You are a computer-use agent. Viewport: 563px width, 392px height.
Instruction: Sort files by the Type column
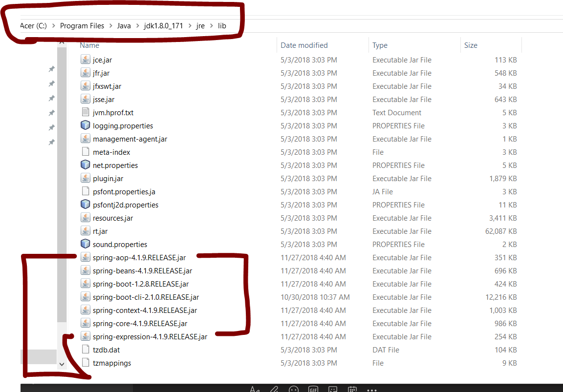point(380,45)
